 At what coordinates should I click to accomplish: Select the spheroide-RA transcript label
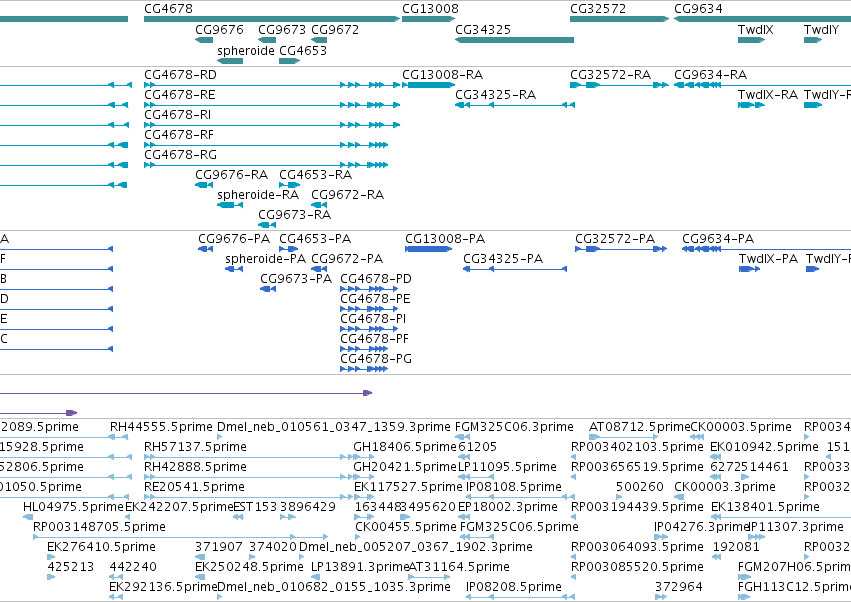[x=258, y=194]
